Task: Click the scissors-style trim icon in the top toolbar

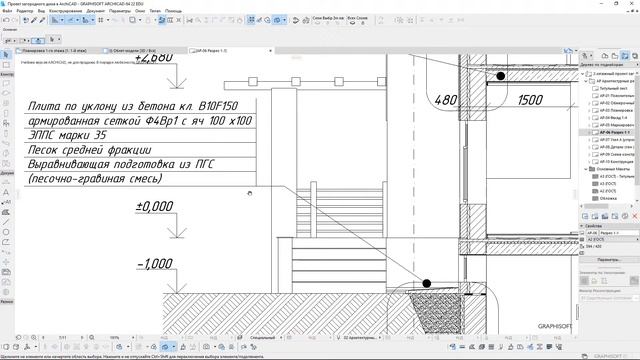Action: [189, 20]
